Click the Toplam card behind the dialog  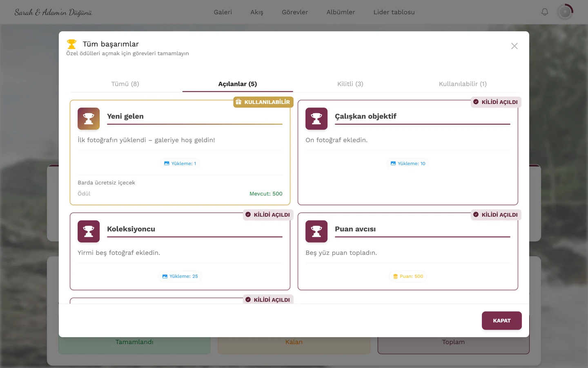[x=454, y=346]
